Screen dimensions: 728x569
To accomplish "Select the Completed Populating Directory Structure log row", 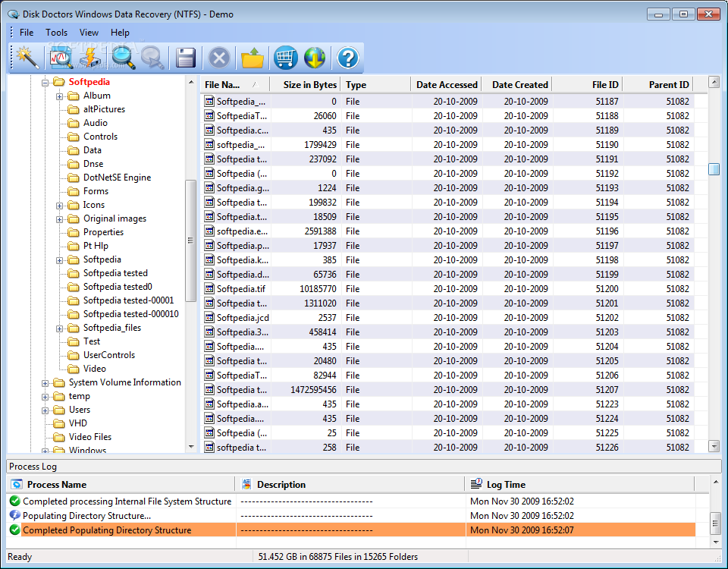I will click(351, 530).
